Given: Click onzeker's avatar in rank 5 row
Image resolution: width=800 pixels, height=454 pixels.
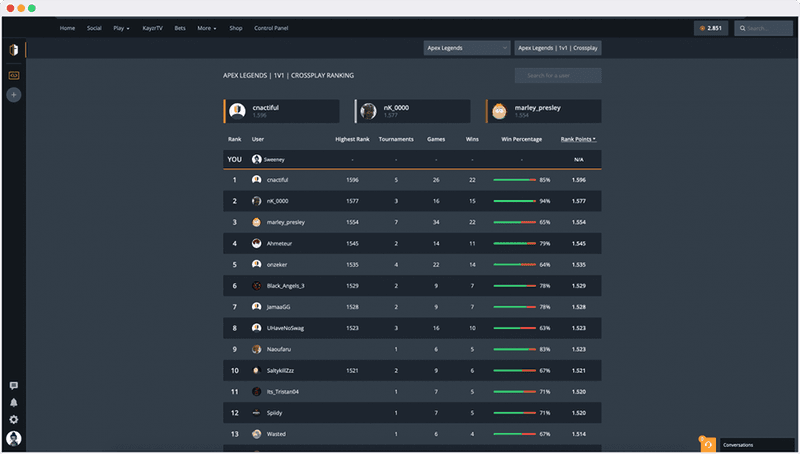Looking at the screenshot, I should click(x=257, y=264).
